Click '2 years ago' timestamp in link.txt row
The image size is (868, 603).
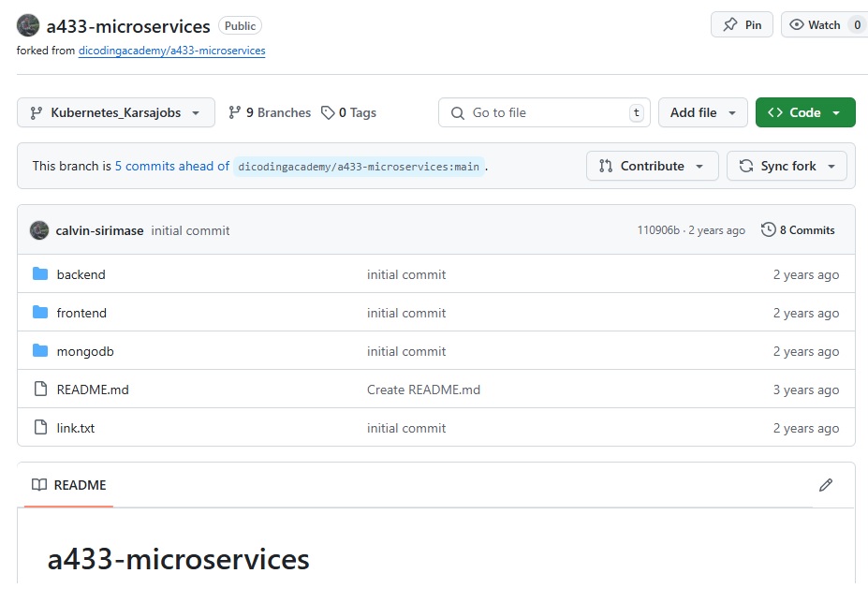click(806, 428)
